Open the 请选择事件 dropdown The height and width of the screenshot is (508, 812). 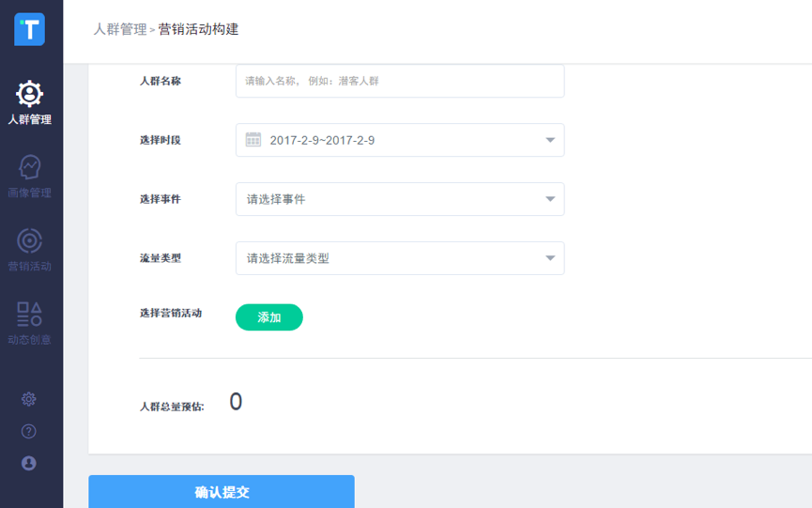(x=550, y=199)
